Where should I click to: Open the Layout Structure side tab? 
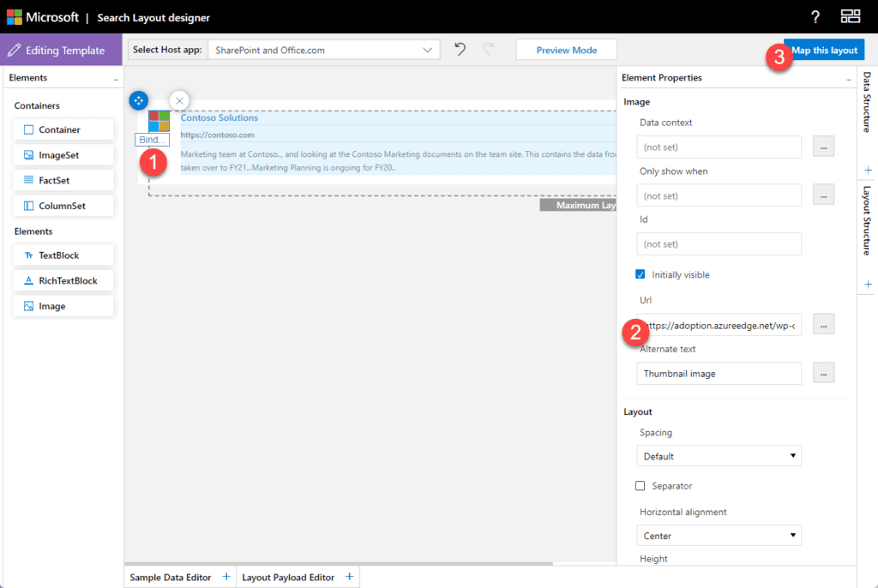pos(867,220)
